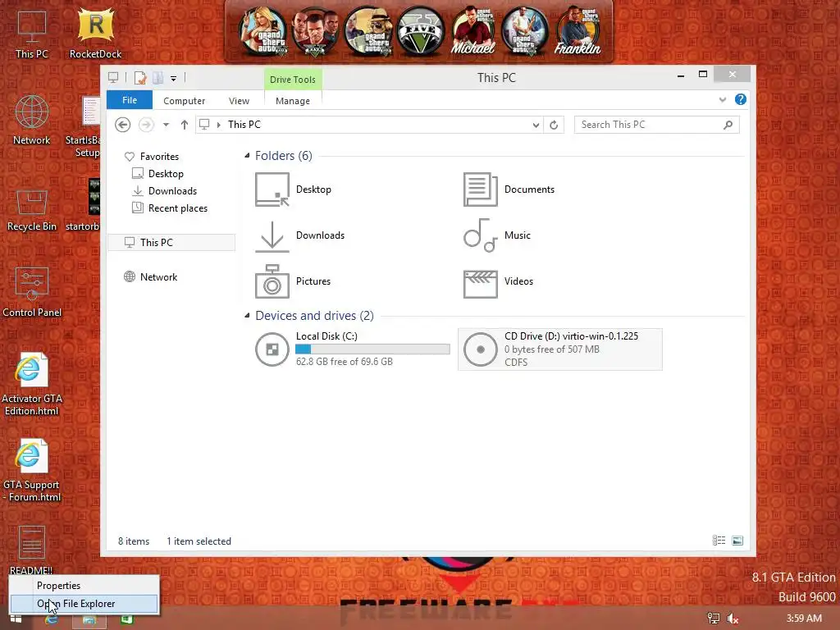Click the network tray icon

714,619
